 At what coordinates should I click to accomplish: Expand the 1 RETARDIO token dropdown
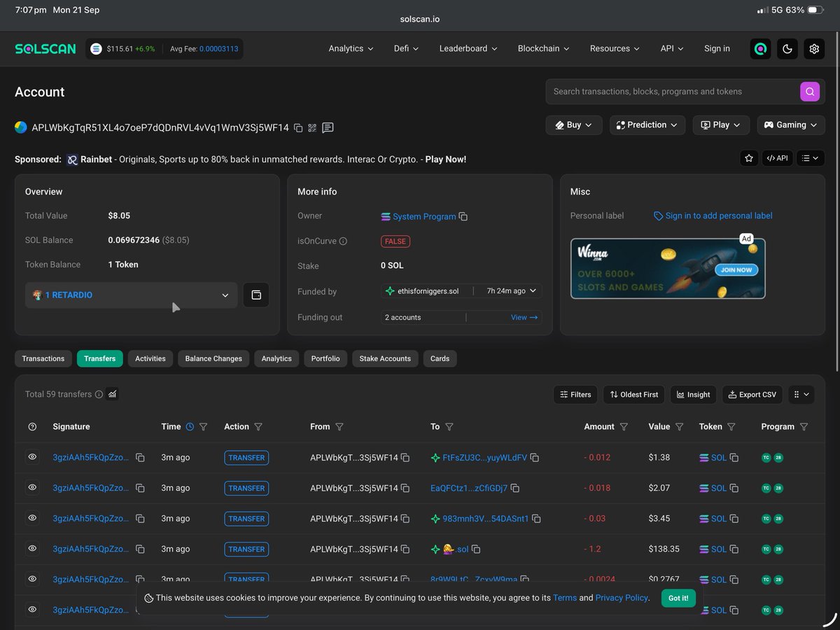point(132,295)
